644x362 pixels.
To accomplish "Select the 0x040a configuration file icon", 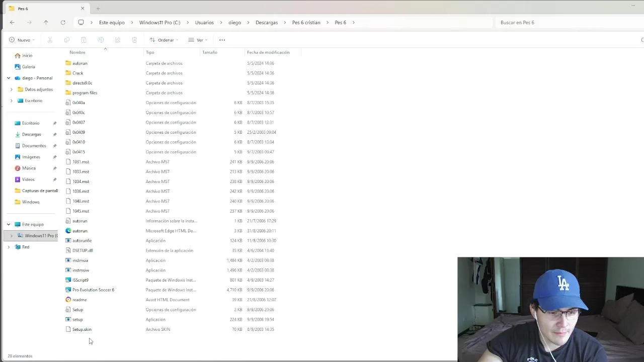I will (x=68, y=103).
